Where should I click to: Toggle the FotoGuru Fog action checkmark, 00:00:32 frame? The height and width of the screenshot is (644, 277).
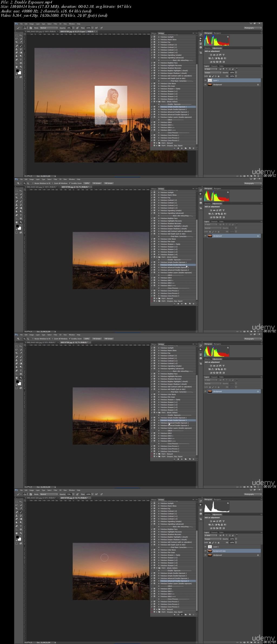(x=151, y=42)
